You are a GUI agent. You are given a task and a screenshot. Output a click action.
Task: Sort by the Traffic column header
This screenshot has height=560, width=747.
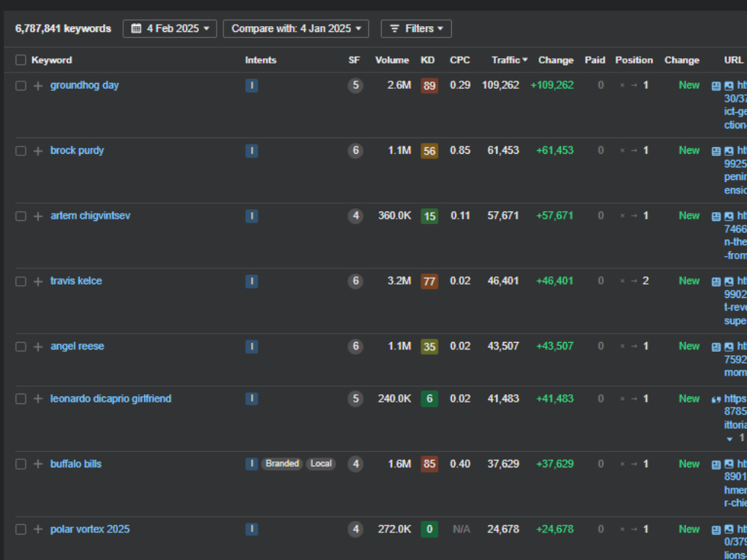click(509, 60)
